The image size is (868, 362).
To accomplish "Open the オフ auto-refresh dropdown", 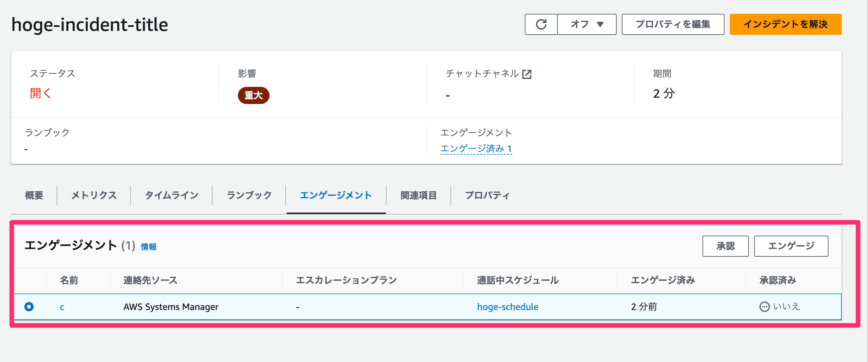I will click(587, 24).
